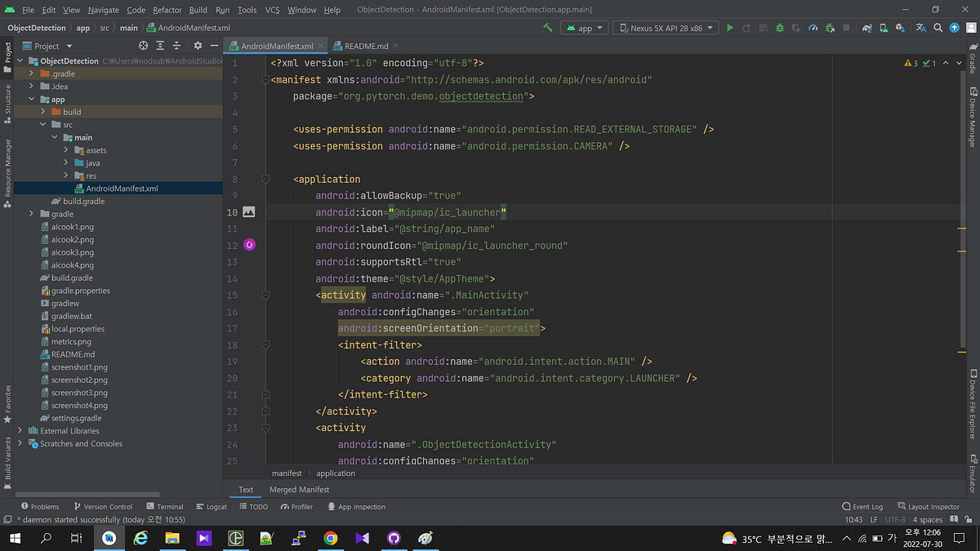
Task: Open the Logcat tool window
Action: 212,507
